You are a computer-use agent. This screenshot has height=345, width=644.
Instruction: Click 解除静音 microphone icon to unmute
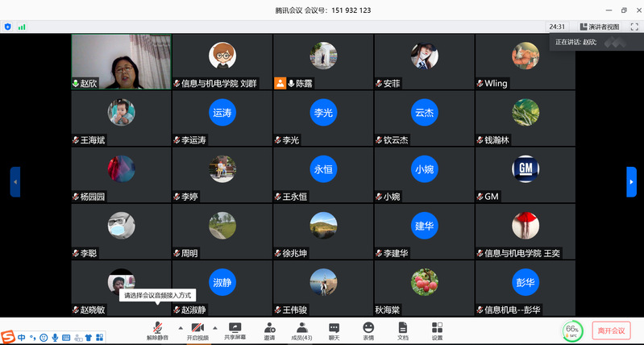(x=158, y=328)
